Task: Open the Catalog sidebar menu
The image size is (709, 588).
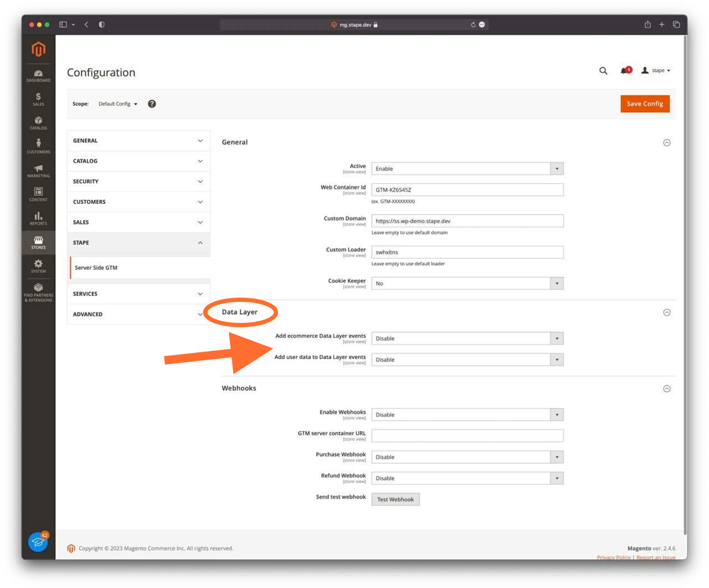Action: tap(38, 123)
